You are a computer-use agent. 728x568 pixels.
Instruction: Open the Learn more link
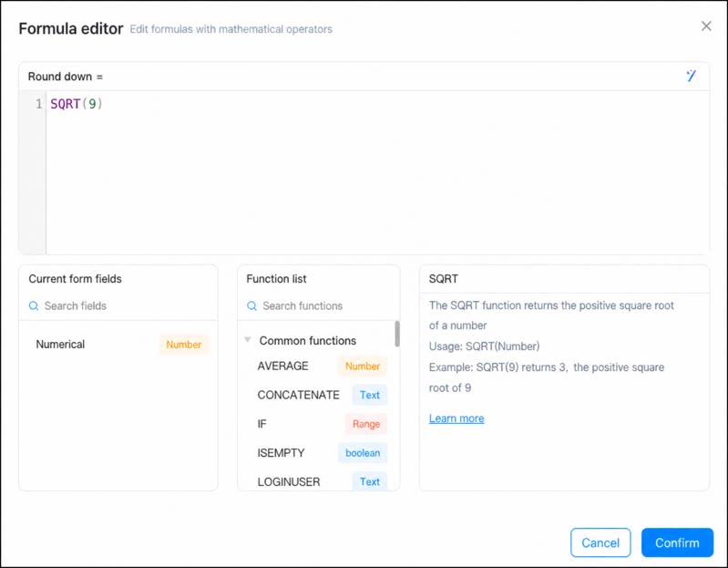coord(456,418)
